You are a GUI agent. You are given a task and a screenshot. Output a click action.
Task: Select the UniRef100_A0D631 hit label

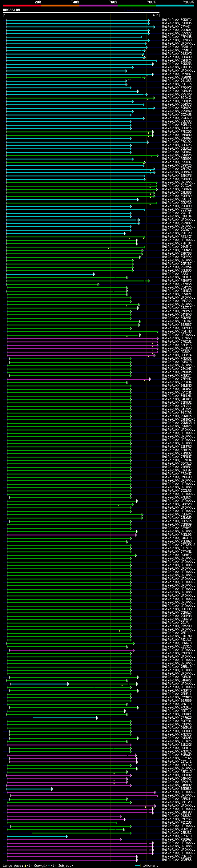tap(177, 358)
